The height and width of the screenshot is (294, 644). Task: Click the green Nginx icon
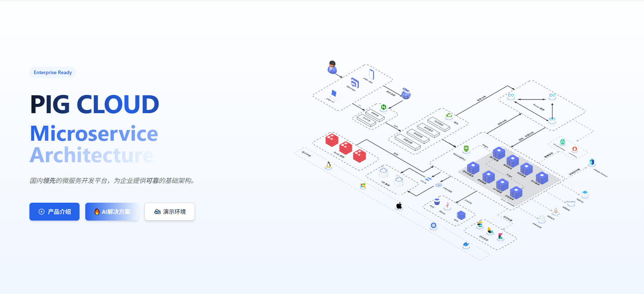point(383,107)
